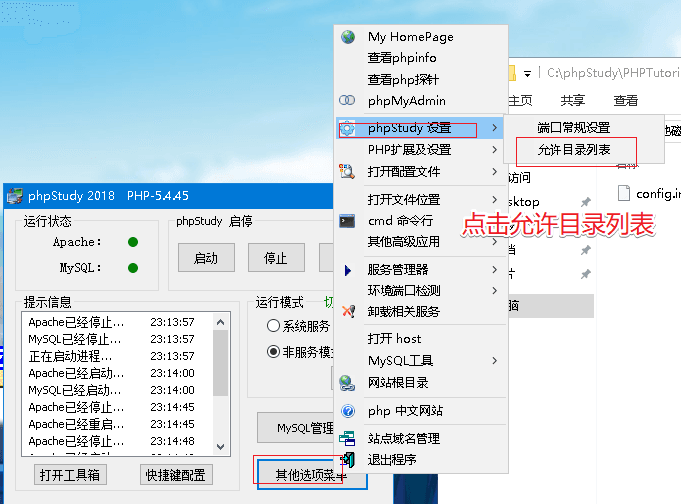
Task: Click the pin icon beside Desktop in Explorer
Action: pyautogui.click(x=586, y=202)
